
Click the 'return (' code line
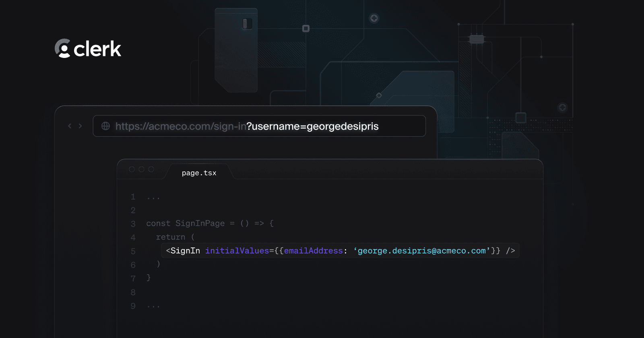175,237
